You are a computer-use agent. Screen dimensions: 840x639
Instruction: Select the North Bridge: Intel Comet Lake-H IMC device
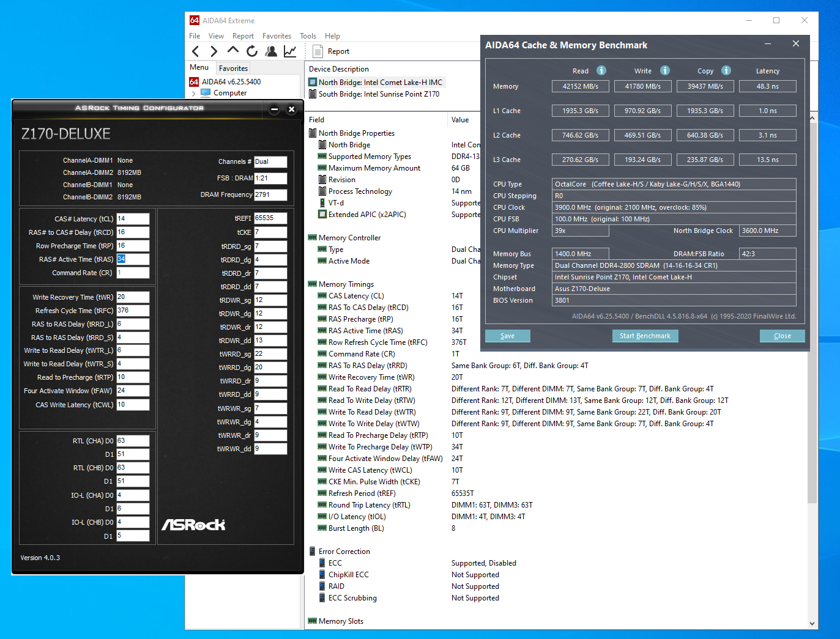(375, 83)
